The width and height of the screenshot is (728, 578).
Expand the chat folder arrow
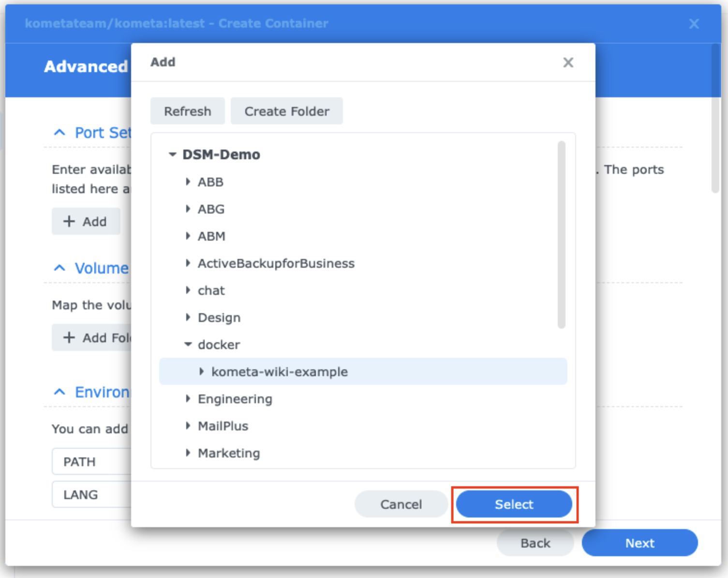[x=188, y=290]
